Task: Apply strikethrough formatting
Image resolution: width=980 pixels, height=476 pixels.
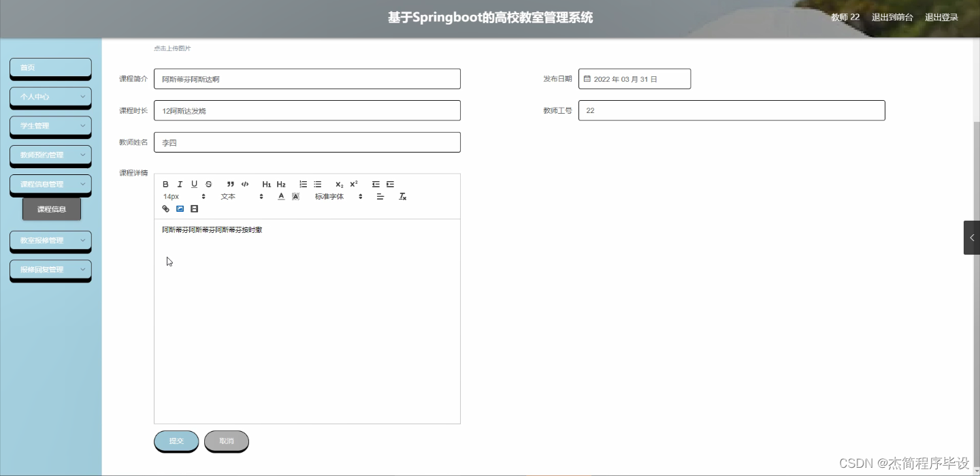Action: (208, 184)
